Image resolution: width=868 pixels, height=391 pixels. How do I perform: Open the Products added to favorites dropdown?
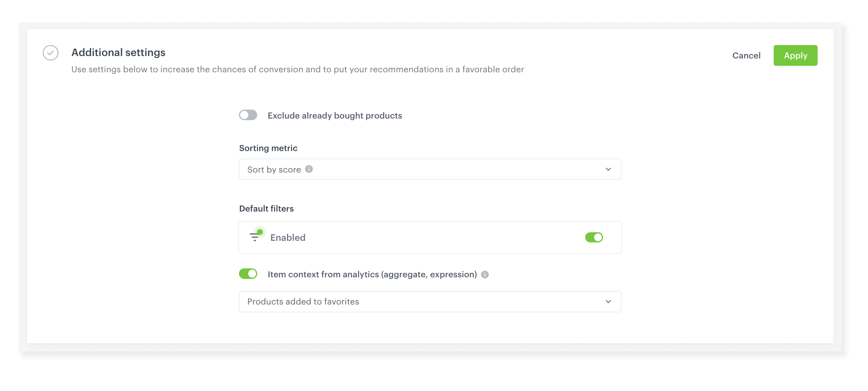tap(430, 301)
